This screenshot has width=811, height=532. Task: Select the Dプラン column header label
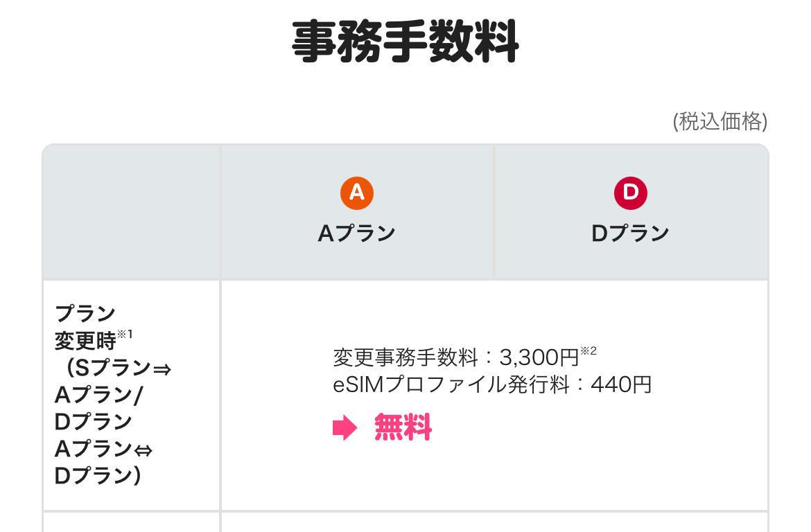[x=630, y=233]
